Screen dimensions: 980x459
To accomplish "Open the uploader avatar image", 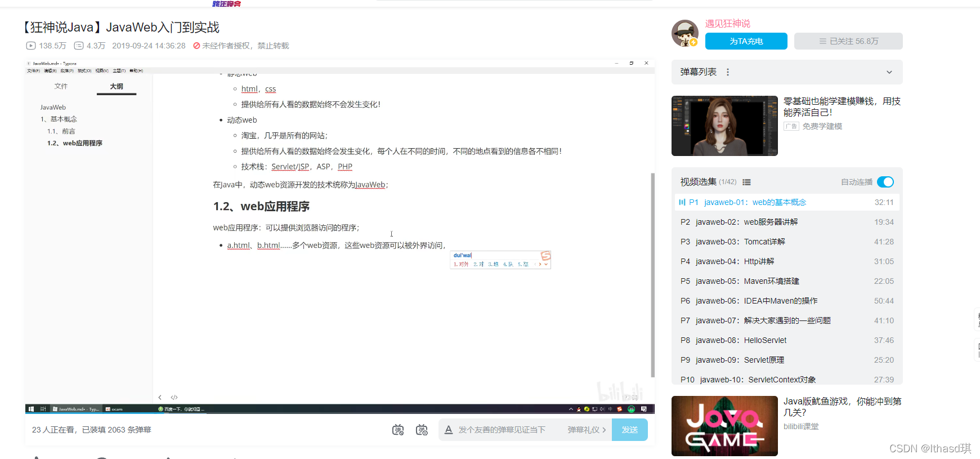I will click(x=685, y=33).
